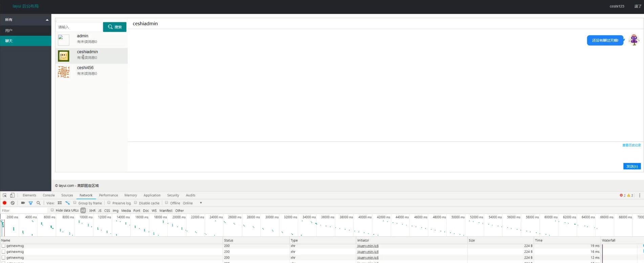Open 用户 in the sidebar
The image size is (644, 263).
tap(26, 30)
